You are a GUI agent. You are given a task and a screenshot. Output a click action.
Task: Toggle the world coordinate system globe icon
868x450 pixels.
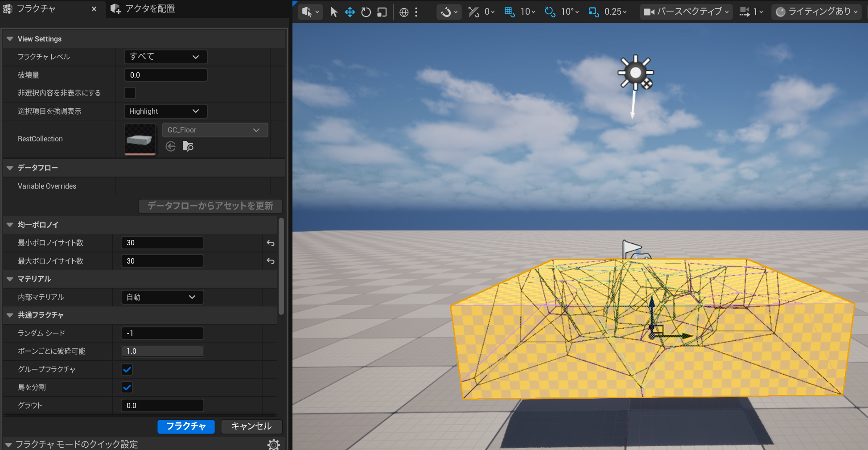404,12
